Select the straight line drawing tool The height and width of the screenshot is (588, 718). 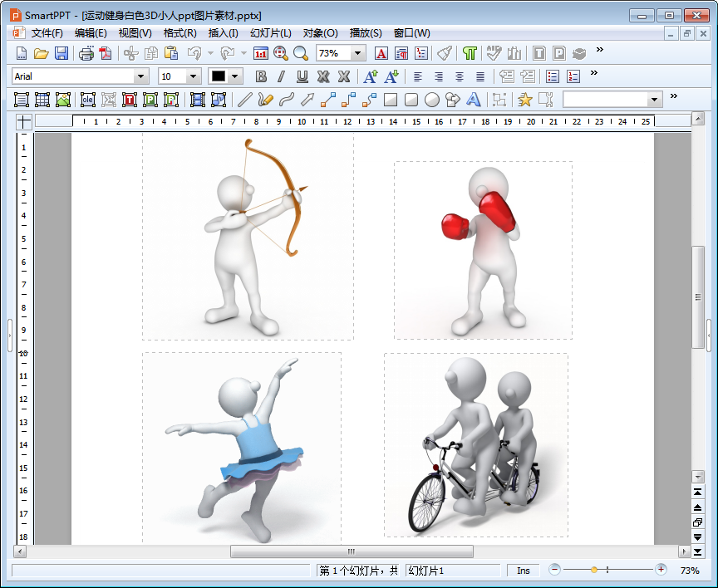click(244, 100)
